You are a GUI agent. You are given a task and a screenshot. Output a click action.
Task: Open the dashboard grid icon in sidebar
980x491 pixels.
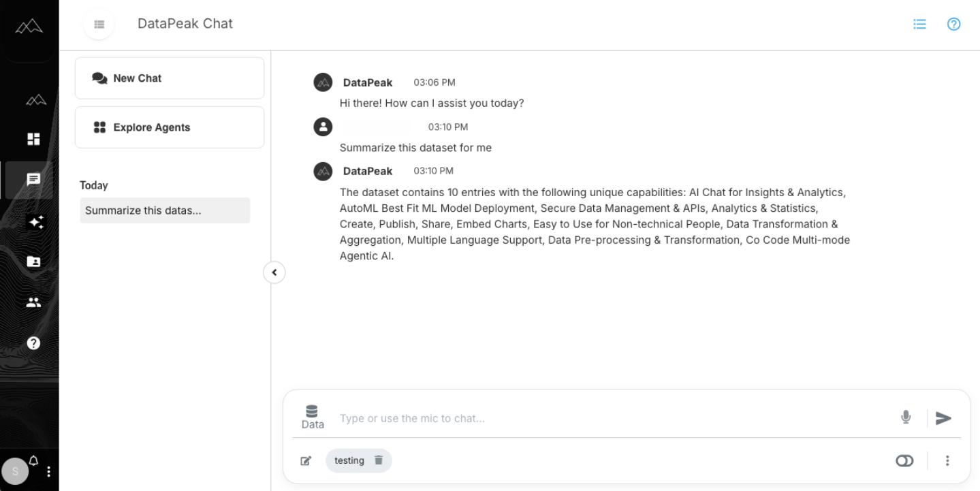click(33, 139)
